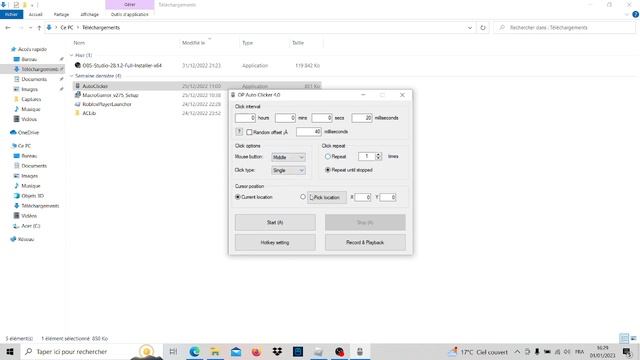Open the notification center icon

pyautogui.click(x=627, y=351)
